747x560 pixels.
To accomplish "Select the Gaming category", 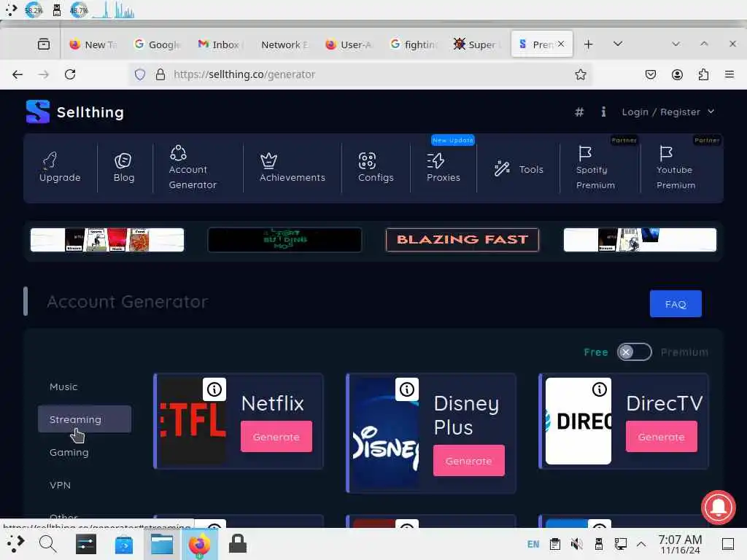I will pyautogui.click(x=69, y=452).
